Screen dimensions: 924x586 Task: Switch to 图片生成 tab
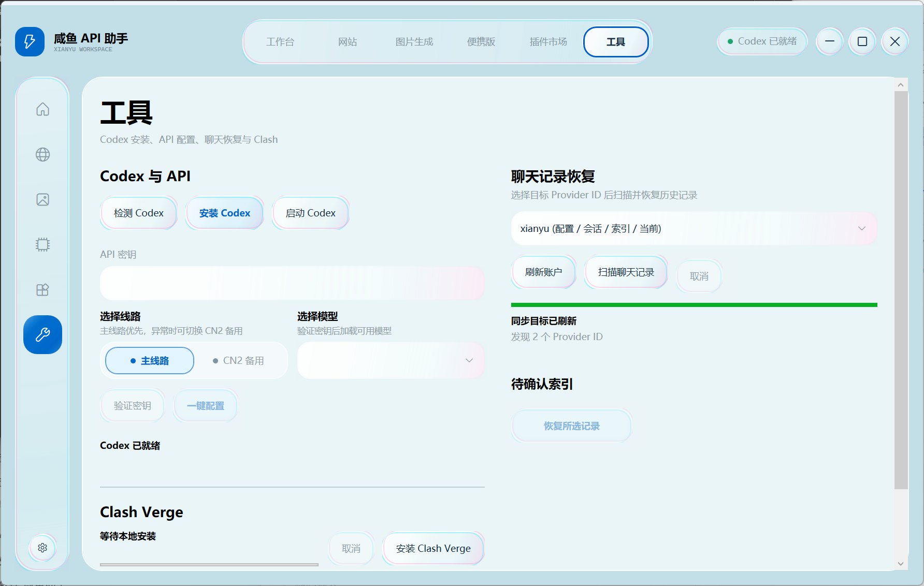[414, 42]
